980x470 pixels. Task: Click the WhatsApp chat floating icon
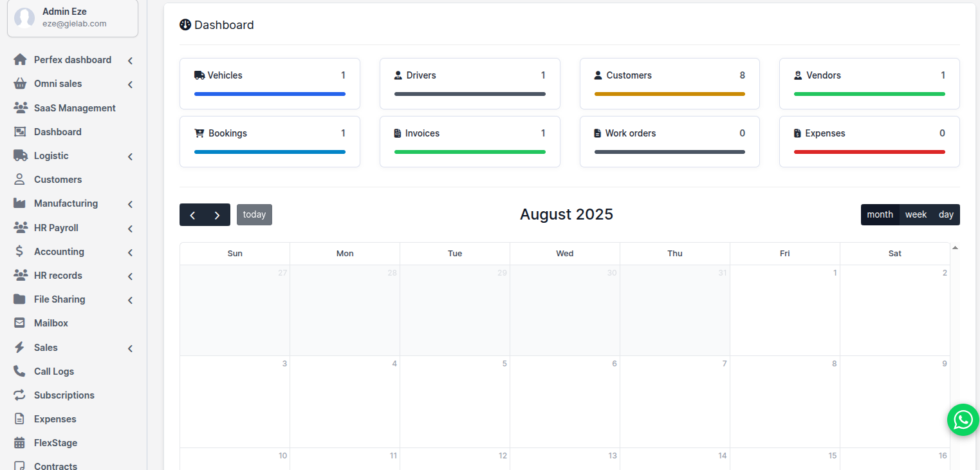coord(963,420)
